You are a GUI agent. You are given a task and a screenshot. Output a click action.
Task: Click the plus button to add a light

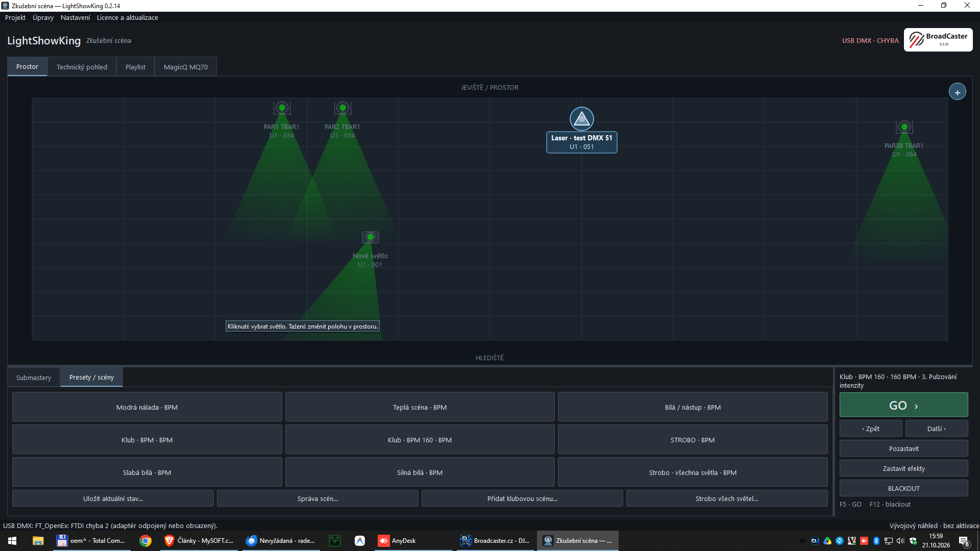(957, 92)
